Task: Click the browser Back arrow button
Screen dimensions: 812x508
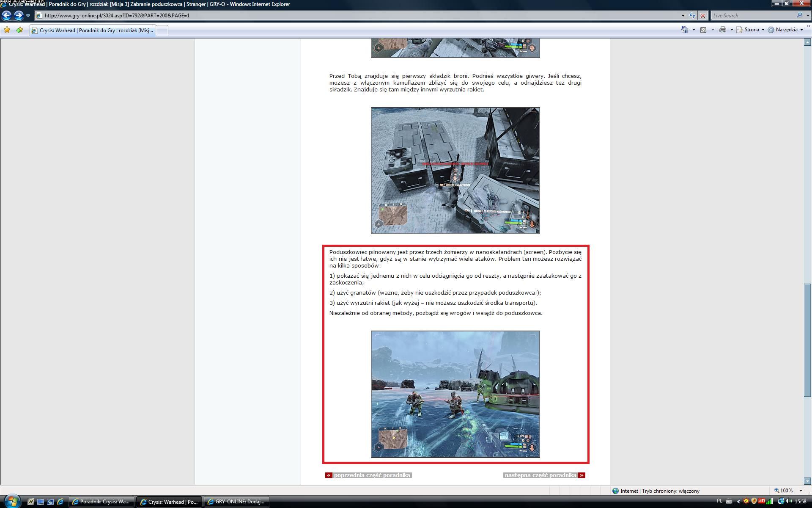Action: coord(7,16)
